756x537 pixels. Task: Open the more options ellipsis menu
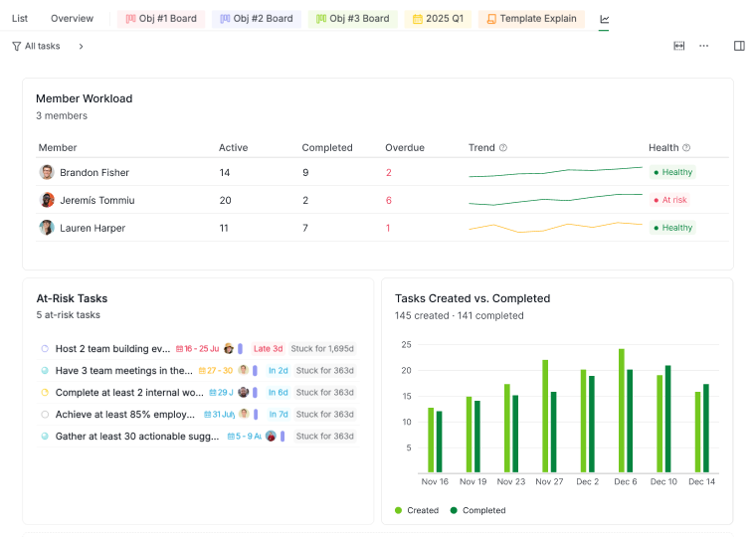click(x=704, y=46)
